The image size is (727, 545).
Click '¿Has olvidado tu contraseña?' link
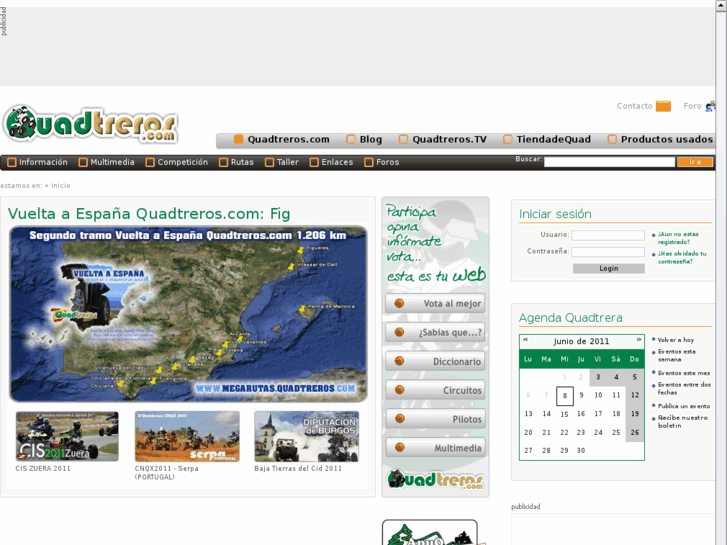tap(682, 257)
